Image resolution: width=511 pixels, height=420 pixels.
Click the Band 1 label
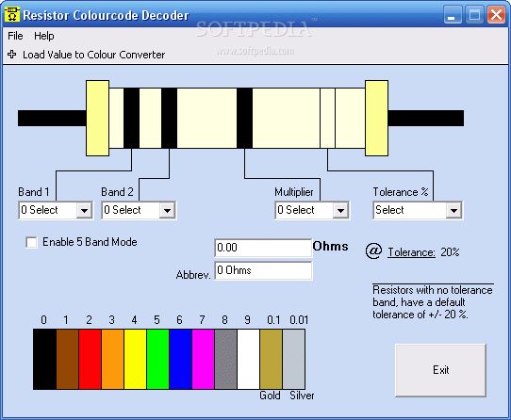click(34, 192)
